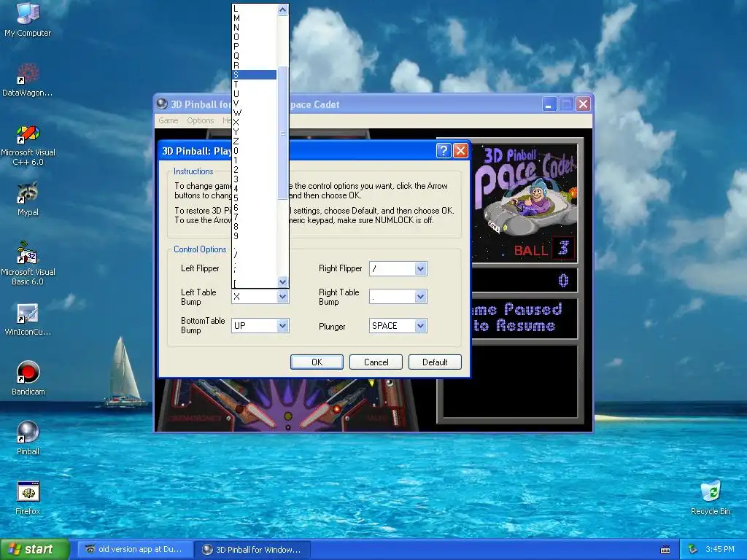Choose the letter Z in the key list
The width and height of the screenshot is (747, 560).
255,141
